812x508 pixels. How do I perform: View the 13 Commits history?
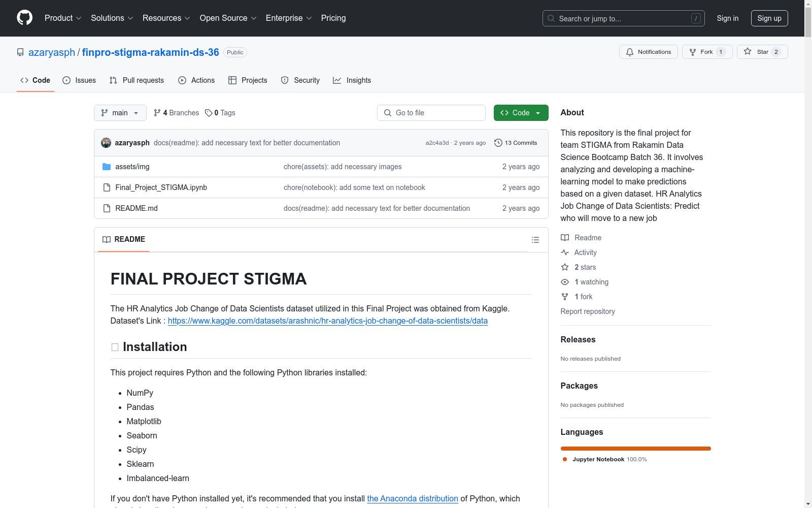pyautogui.click(x=516, y=143)
